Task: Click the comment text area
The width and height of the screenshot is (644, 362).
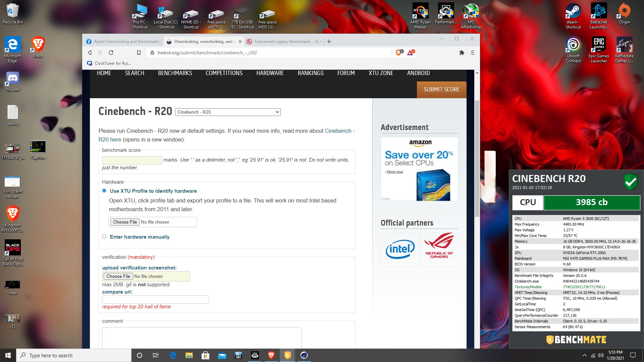Action: [x=202, y=338]
